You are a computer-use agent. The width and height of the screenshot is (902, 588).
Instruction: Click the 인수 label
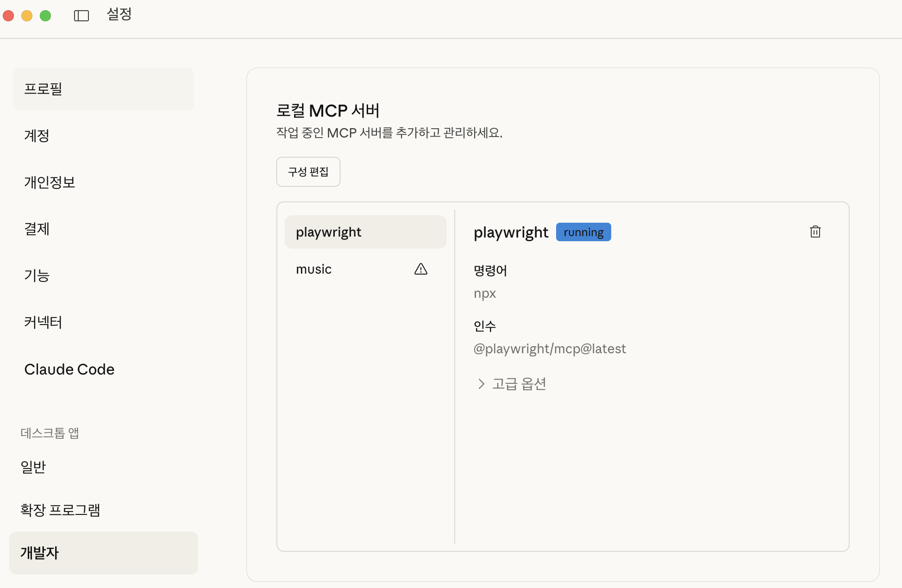coord(485,326)
